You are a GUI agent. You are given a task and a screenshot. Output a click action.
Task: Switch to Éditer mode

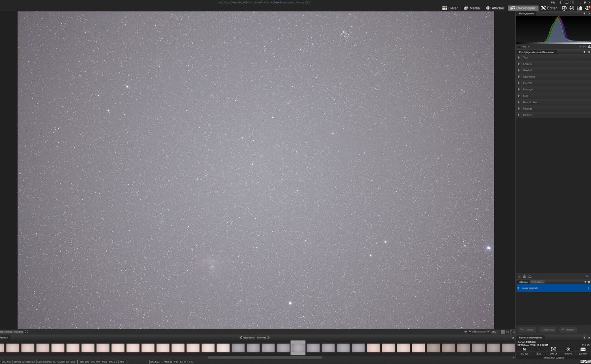549,8
